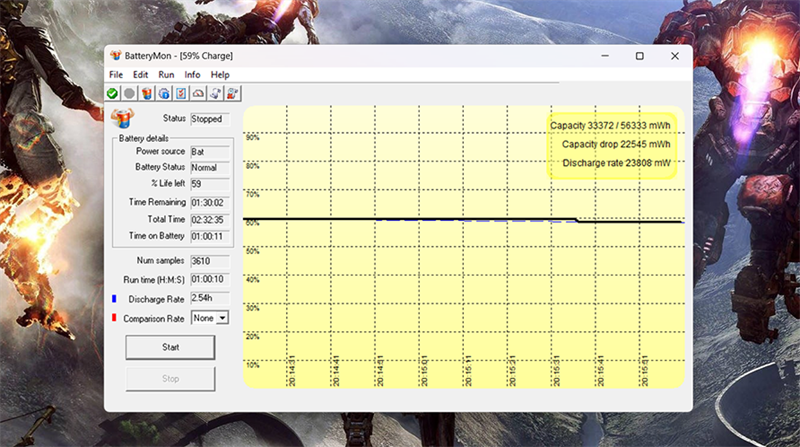Click the BatteryMon title bar app icon
The width and height of the screenshot is (800, 447).
click(116, 56)
